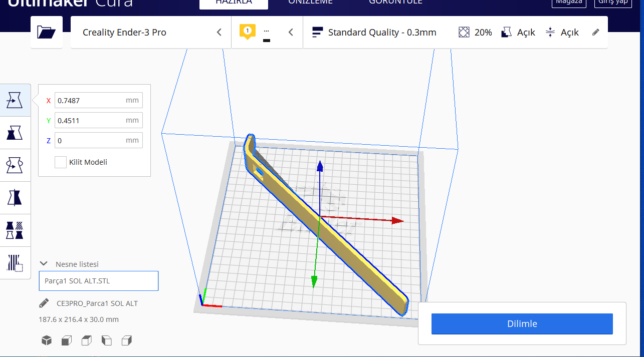Viewport: 644px width, 357px height.
Task: Select the Rotate tool in sidebar
Action: [x=15, y=165]
